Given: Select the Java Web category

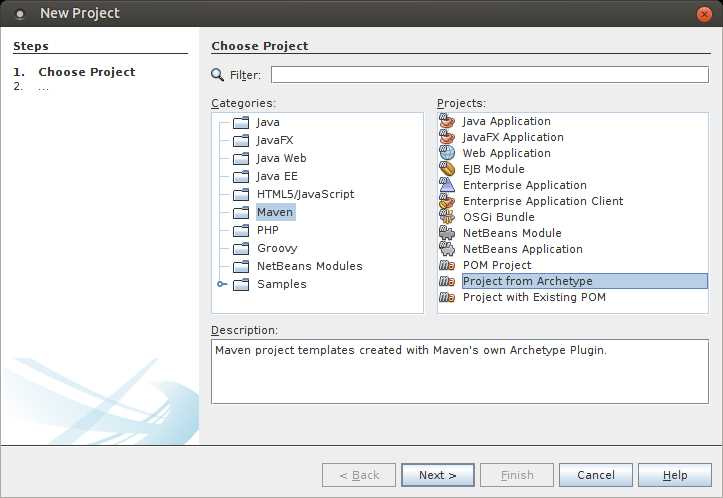Looking at the screenshot, I should pos(281,158).
